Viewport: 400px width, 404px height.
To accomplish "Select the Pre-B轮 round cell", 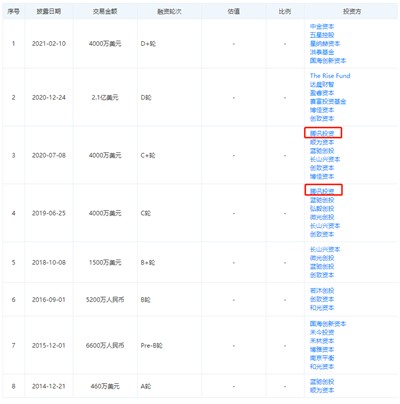I will point(152,346).
